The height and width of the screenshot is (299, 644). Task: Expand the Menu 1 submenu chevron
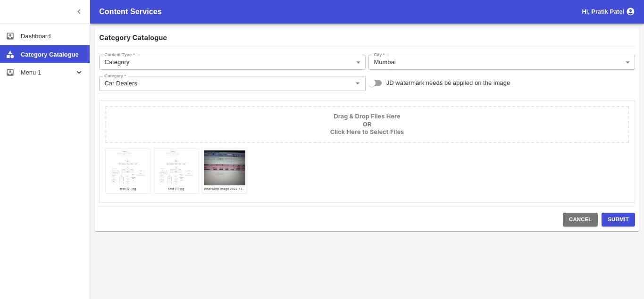[x=79, y=73]
